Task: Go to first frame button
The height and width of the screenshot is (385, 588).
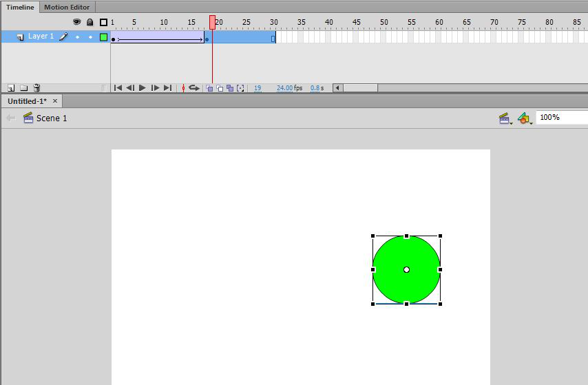Action: (x=118, y=88)
